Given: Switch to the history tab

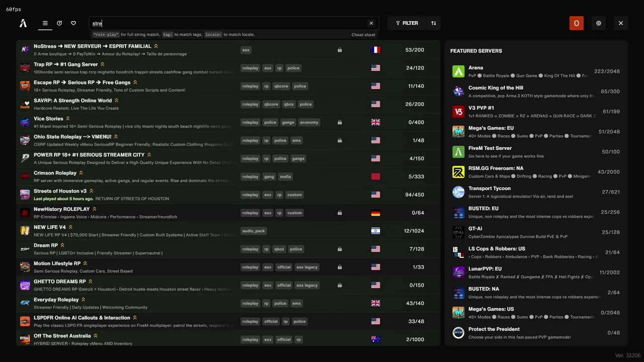Looking at the screenshot, I should [x=59, y=23].
